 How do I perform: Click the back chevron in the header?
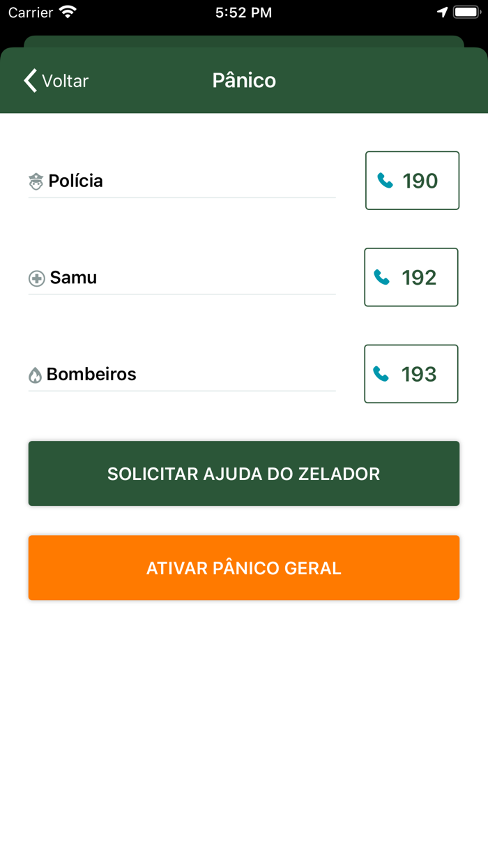tap(28, 80)
